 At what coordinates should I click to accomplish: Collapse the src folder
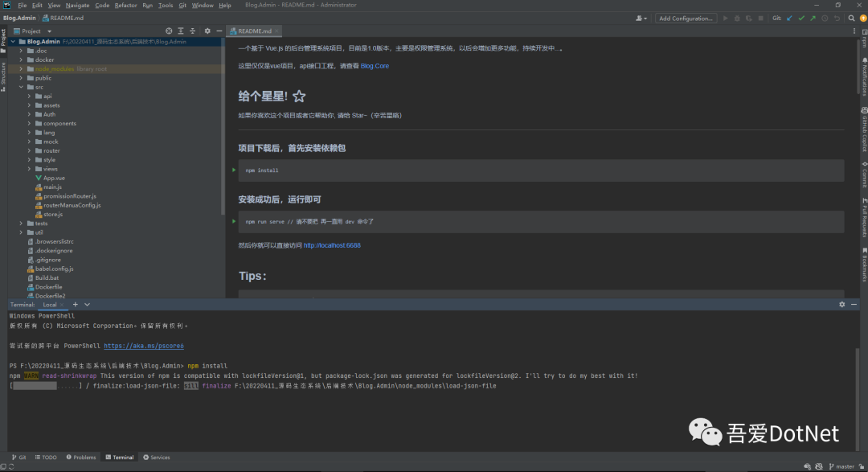click(21, 87)
